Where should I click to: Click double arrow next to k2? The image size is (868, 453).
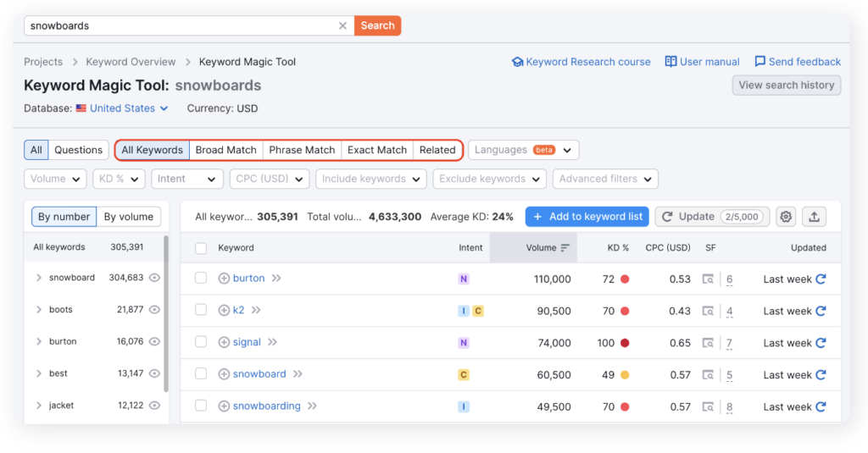tap(256, 310)
